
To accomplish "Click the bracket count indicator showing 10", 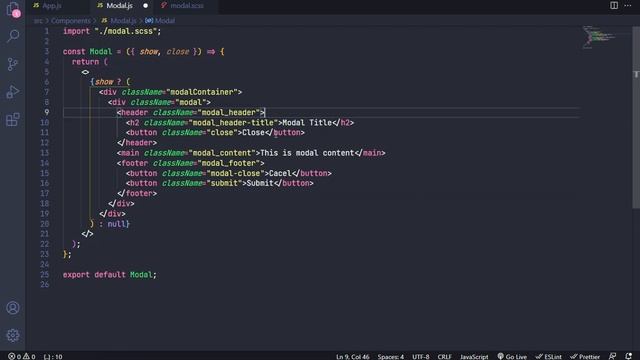I will 53,356.
